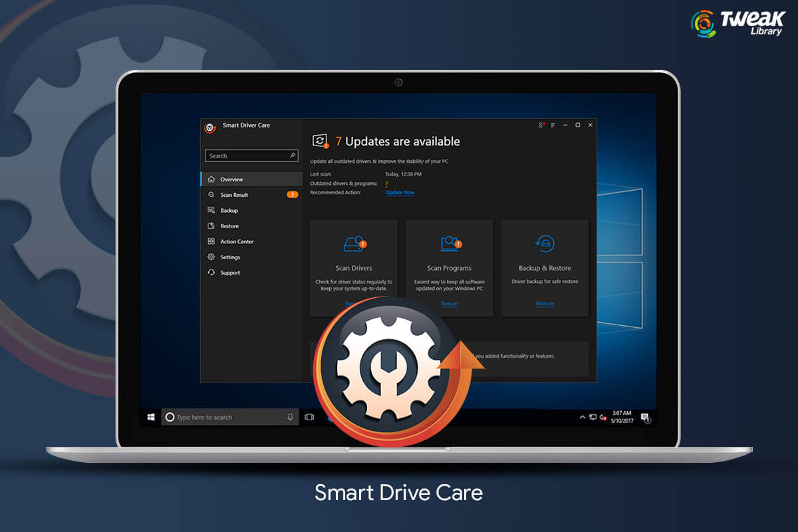Screen dimensions: 798x532
Task: Open Task View from the taskbar
Action: coord(309,416)
